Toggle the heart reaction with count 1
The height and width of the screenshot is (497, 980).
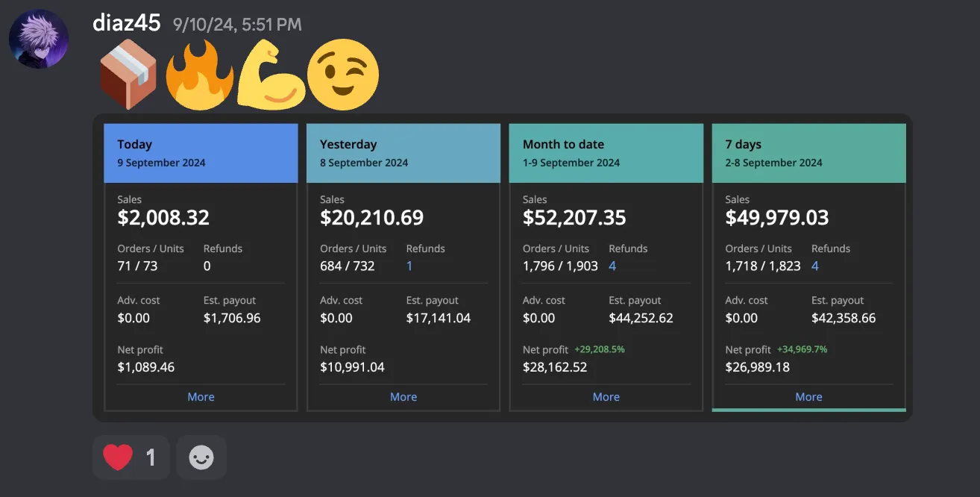pos(131,457)
